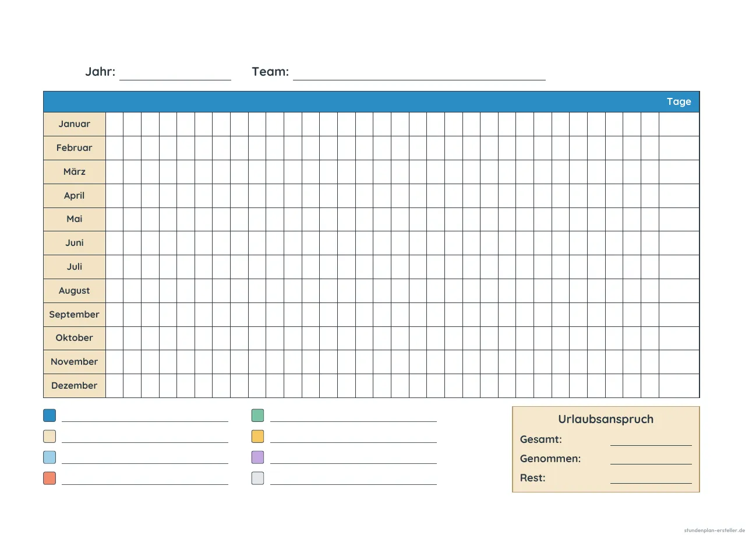
Task: Select the beige legend swatch
Action: coord(50,437)
